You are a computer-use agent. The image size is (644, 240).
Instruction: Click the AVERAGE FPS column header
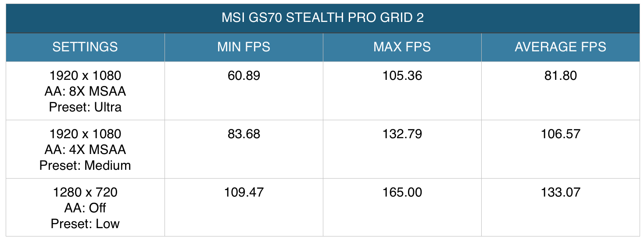pos(560,47)
